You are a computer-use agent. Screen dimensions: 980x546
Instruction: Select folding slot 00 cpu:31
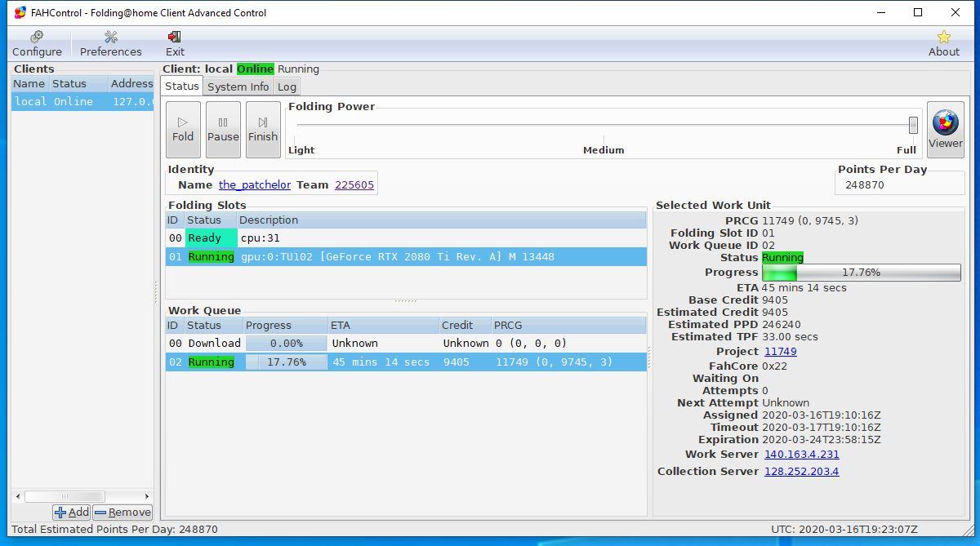coord(406,238)
